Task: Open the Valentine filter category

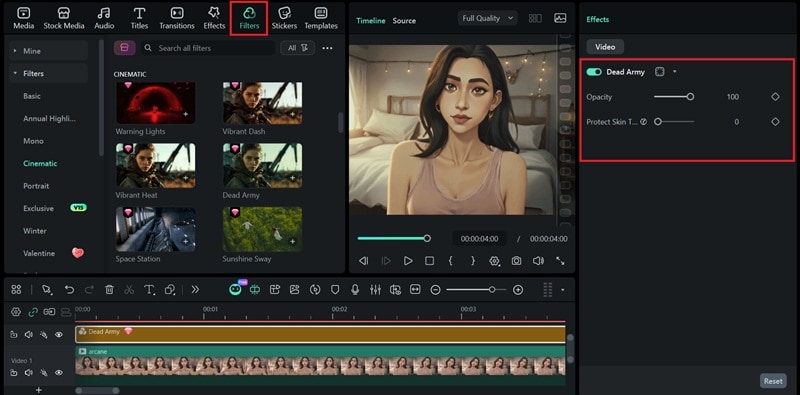Action: point(39,253)
